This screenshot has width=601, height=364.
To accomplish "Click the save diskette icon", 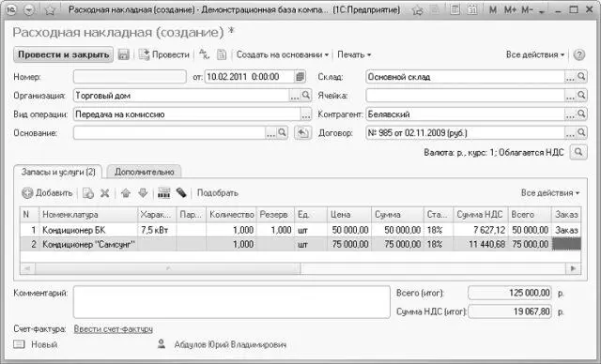I will click(123, 54).
